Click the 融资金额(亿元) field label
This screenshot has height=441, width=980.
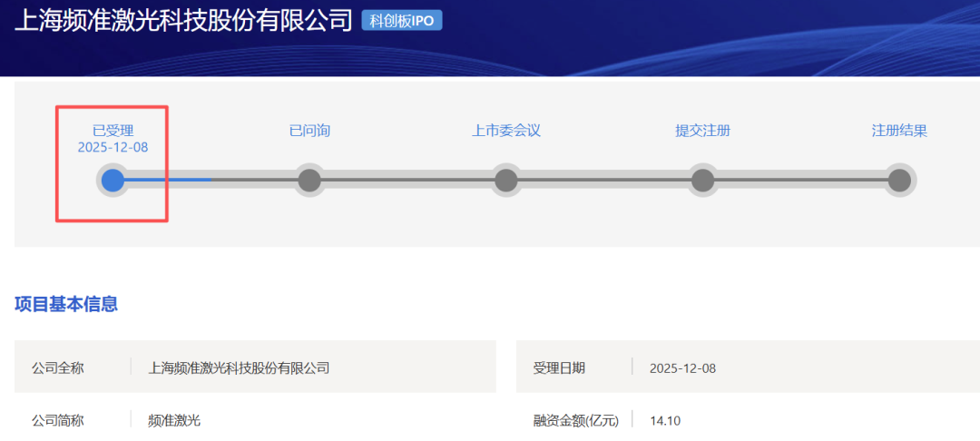(575, 421)
